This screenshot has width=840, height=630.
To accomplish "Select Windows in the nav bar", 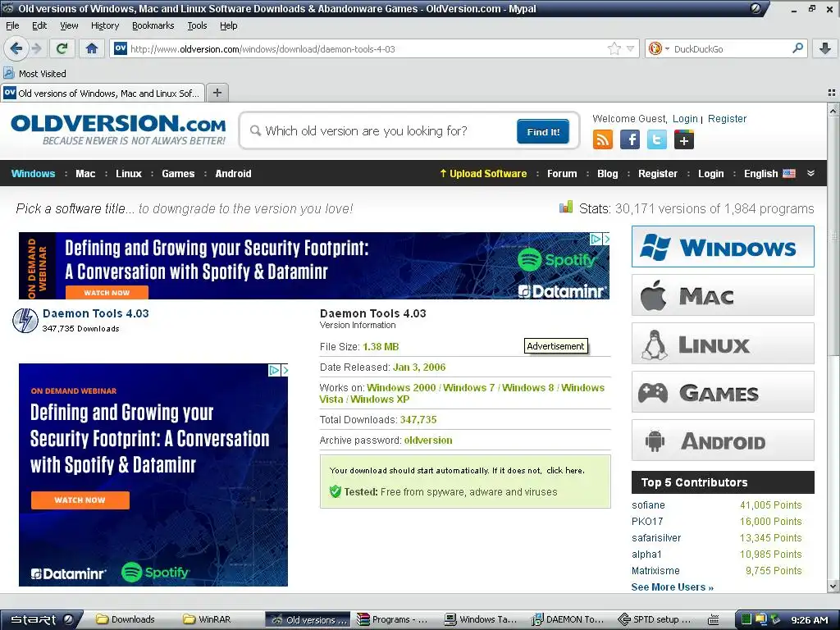I will 33,173.
